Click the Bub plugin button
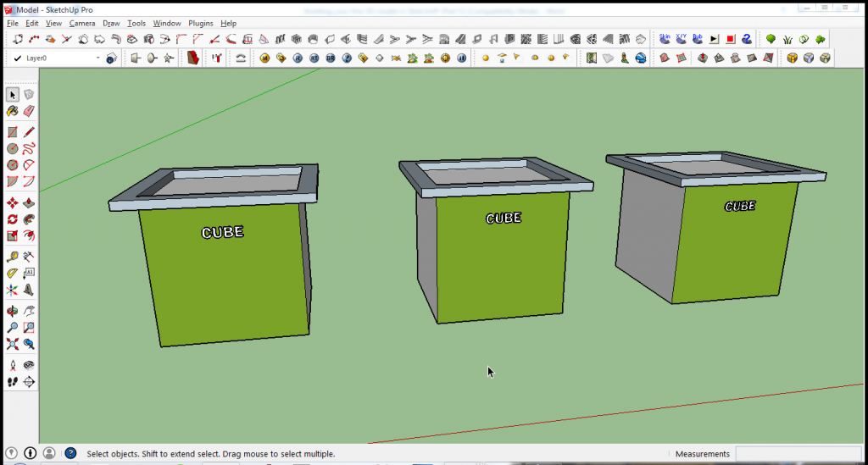 pos(698,39)
